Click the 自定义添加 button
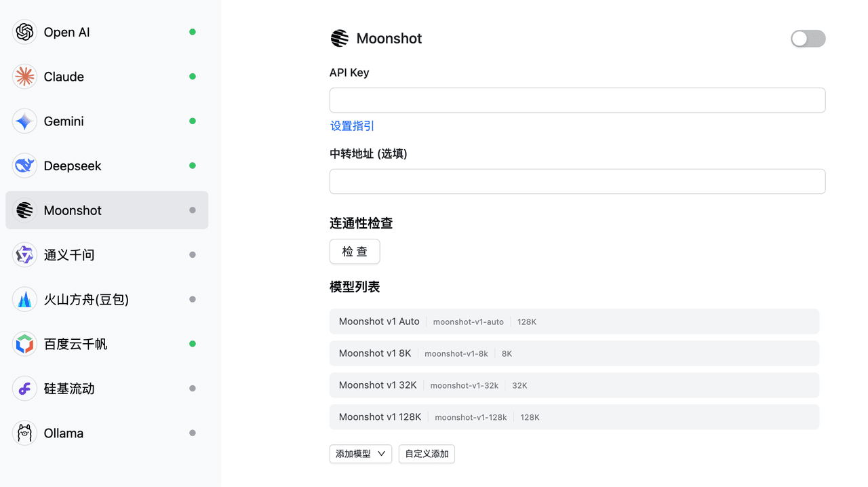 click(427, 454)
